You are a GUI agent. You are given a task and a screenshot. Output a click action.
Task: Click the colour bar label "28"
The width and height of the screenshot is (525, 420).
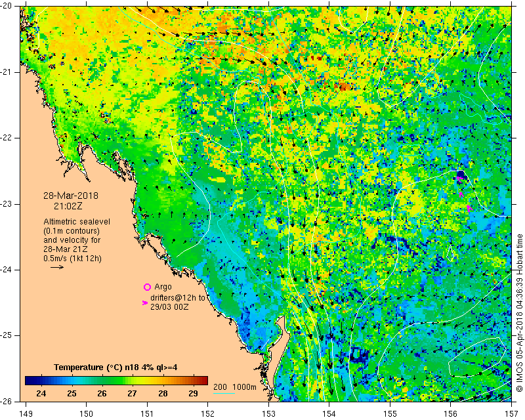click(163, 393)
